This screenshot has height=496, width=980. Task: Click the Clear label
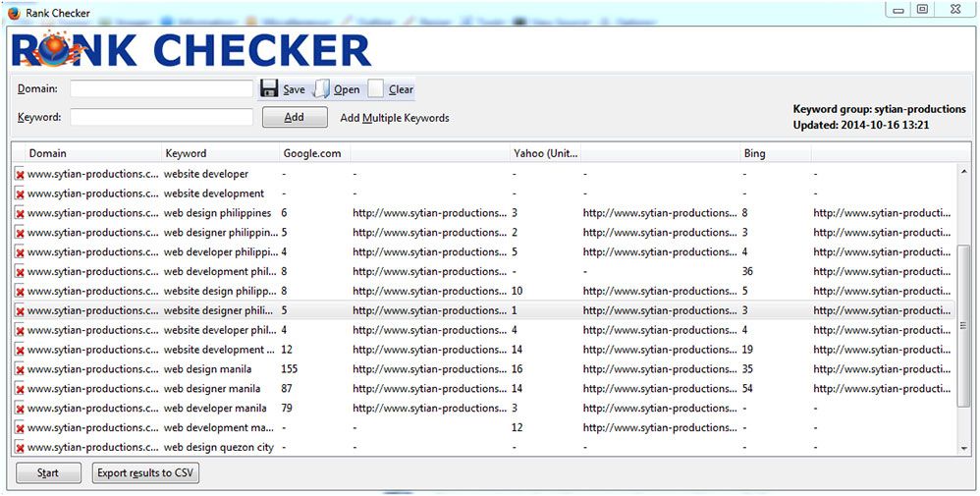tap(401, 89)
